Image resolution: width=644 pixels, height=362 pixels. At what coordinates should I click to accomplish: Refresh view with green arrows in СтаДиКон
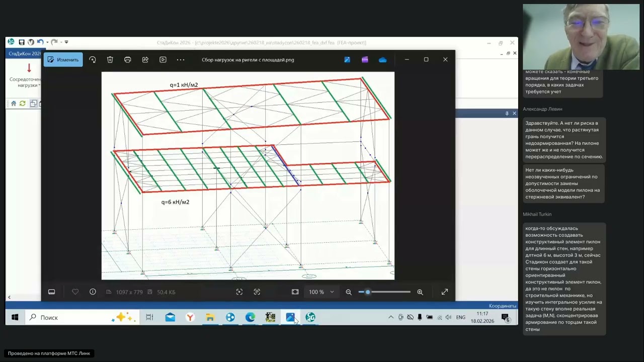pos(23,104)
